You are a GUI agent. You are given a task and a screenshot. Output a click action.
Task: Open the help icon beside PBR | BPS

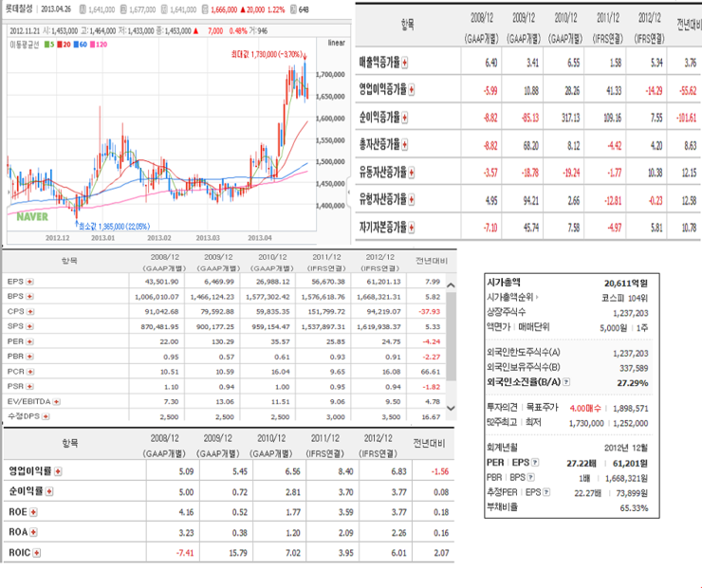point(531,477)
